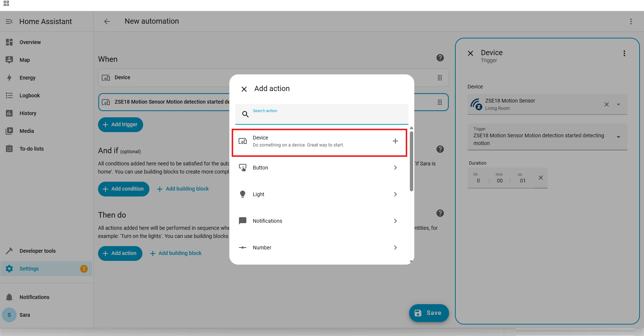
Task: Open help for When section
Action: coord(440,58)
